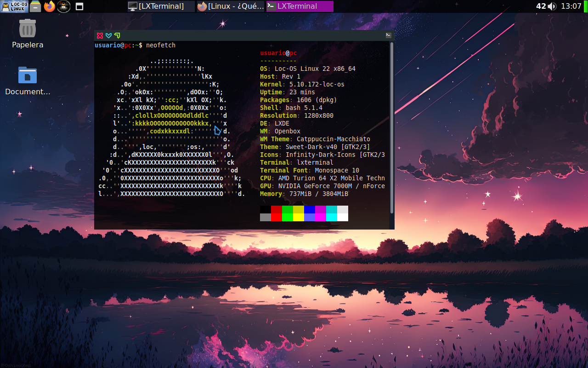Click the round hacker avatar launcher icon
This screenshot has height=368, width=588.
point(64,6)
